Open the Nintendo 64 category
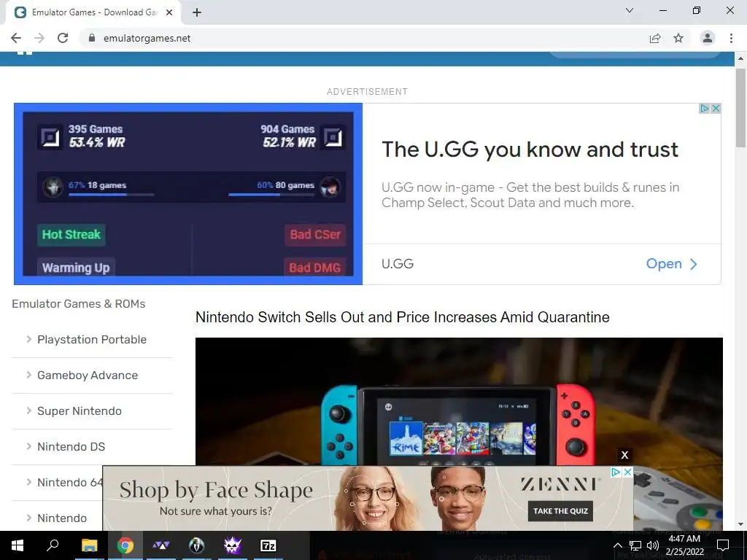 pyautogui.click(x=70, y=483)
